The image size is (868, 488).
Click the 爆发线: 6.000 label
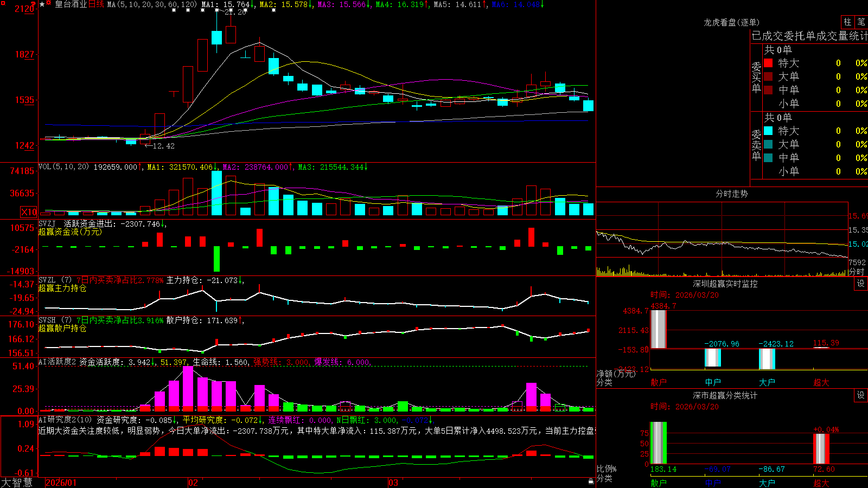coord(342,362)
